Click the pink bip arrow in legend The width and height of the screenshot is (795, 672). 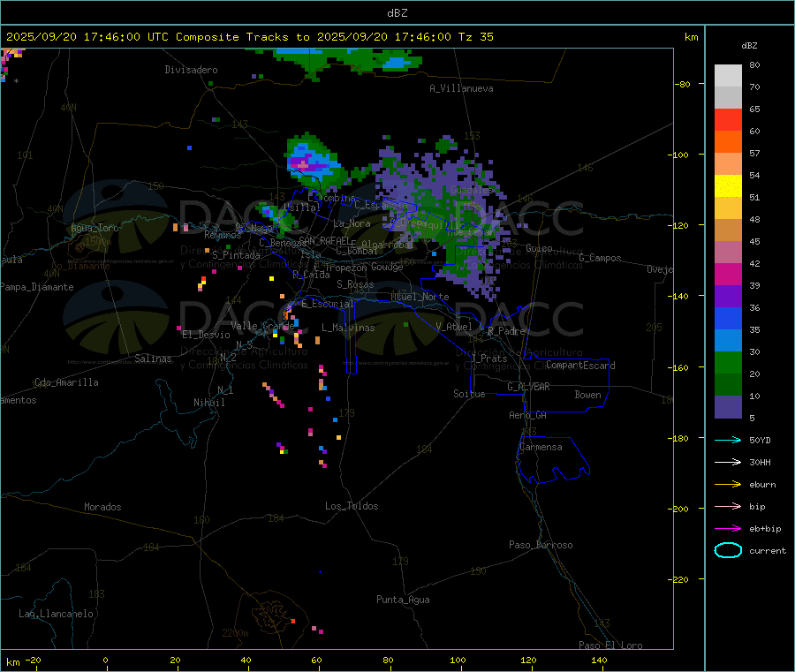pos(728,506)
